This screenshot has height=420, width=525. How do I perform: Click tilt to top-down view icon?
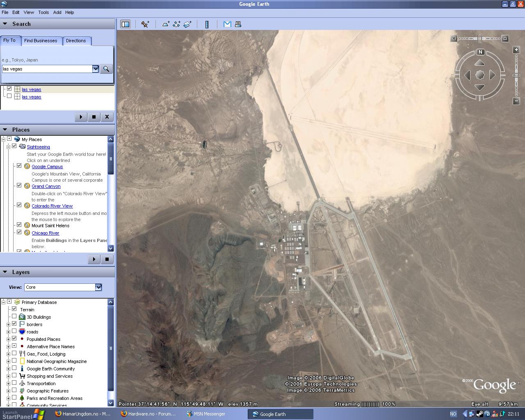click(454, 39)
